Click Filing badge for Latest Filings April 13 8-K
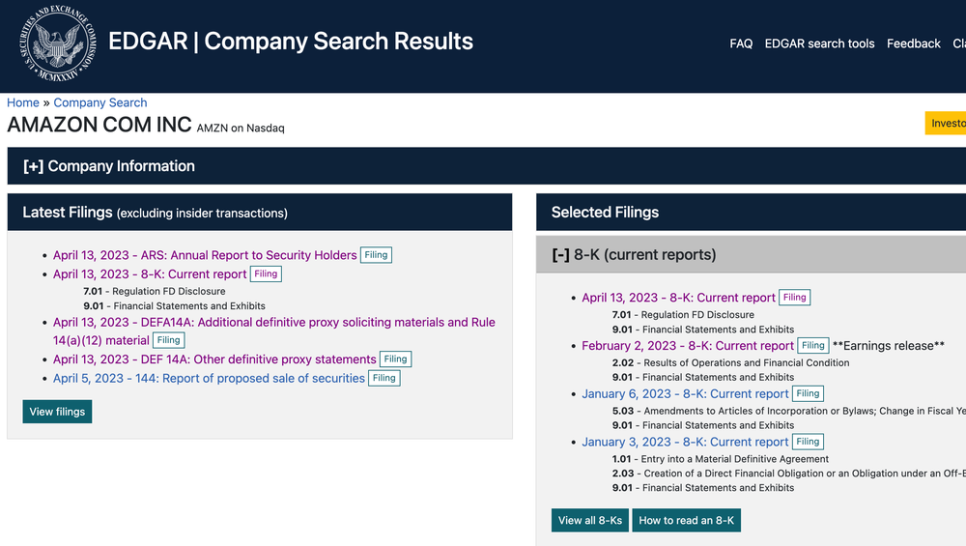The width and height of the screenshot is (966, 546). point(266,274)
